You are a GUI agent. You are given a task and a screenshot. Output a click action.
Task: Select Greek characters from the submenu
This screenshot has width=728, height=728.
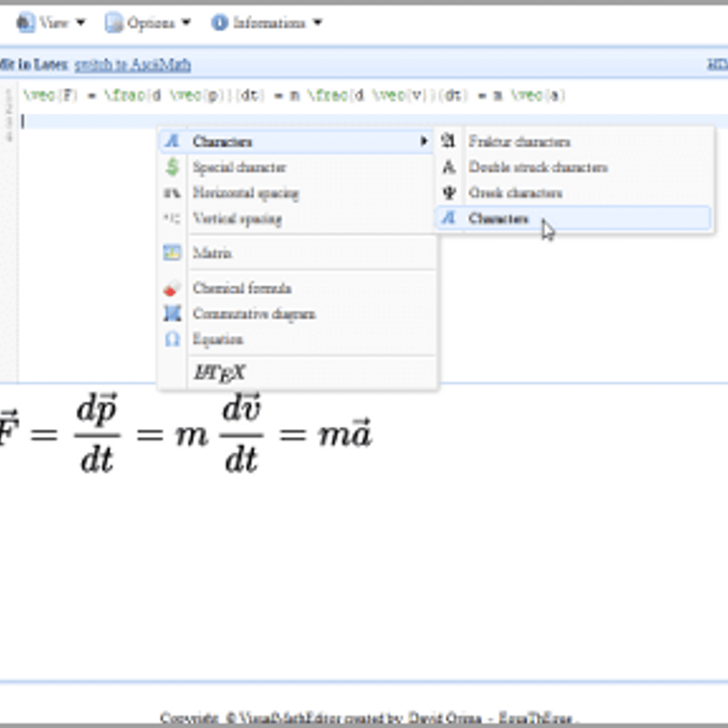(515, 193)
